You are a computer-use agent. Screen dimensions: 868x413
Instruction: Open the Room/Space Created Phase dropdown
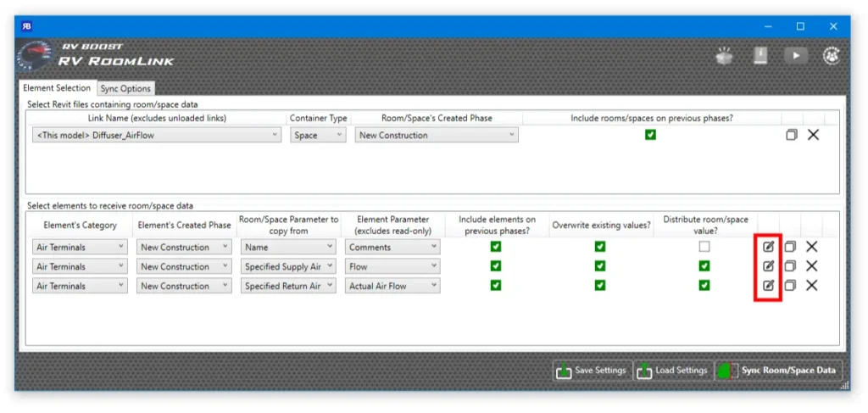[437, 135]
